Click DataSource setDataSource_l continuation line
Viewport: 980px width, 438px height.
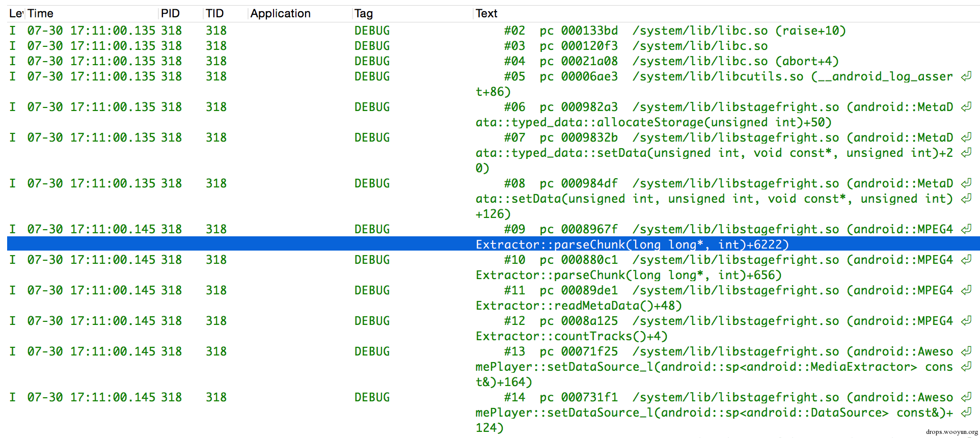[x=714, y=413]
